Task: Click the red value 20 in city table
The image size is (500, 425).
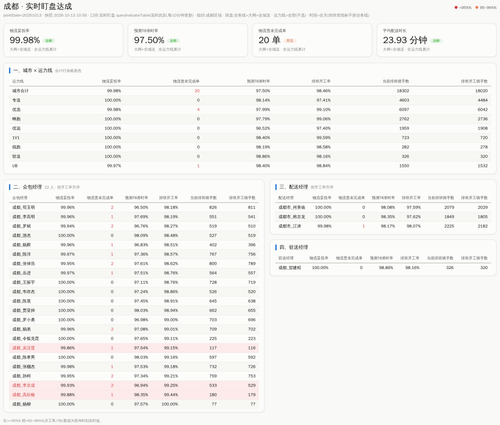Action: pos(197,91)
